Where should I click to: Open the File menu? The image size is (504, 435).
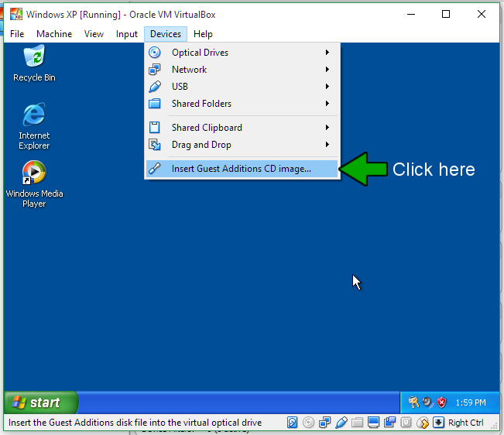[x=17, y=34]
